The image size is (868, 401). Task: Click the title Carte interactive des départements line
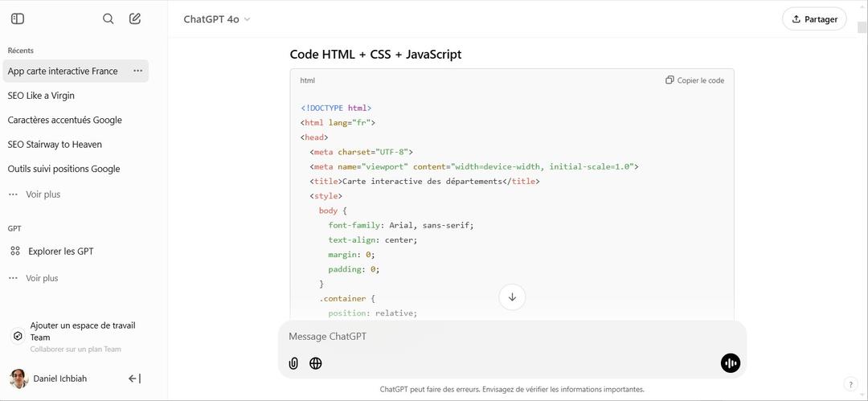(424, 181)
